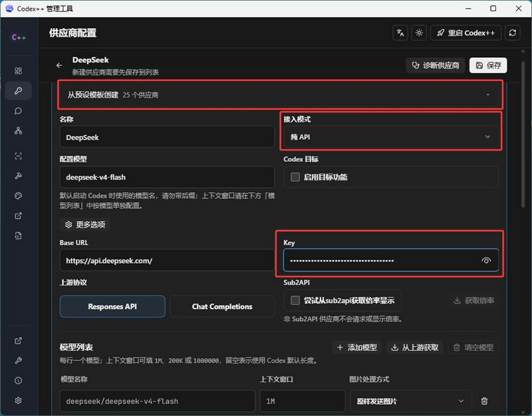The height and width of the screenshot is (416, 532).
Task: Click the C++ logo in sidebar
Action: pos(19,37)
